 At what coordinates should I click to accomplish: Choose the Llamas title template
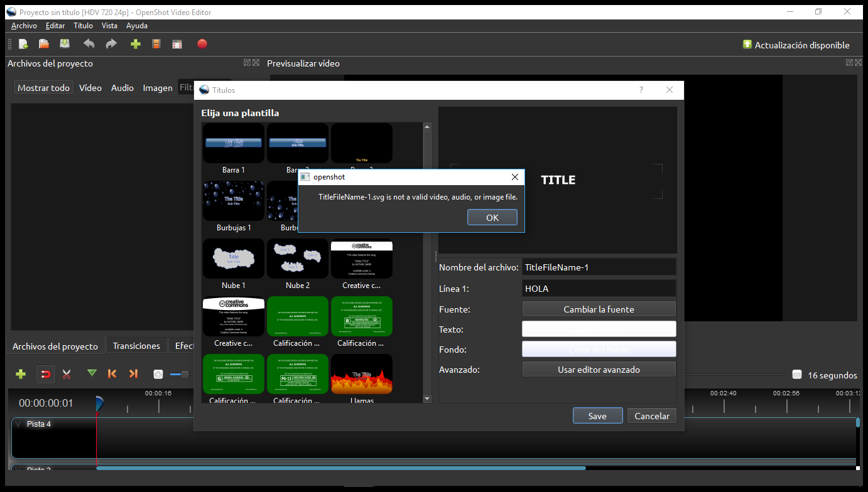(x=362, y=378)
